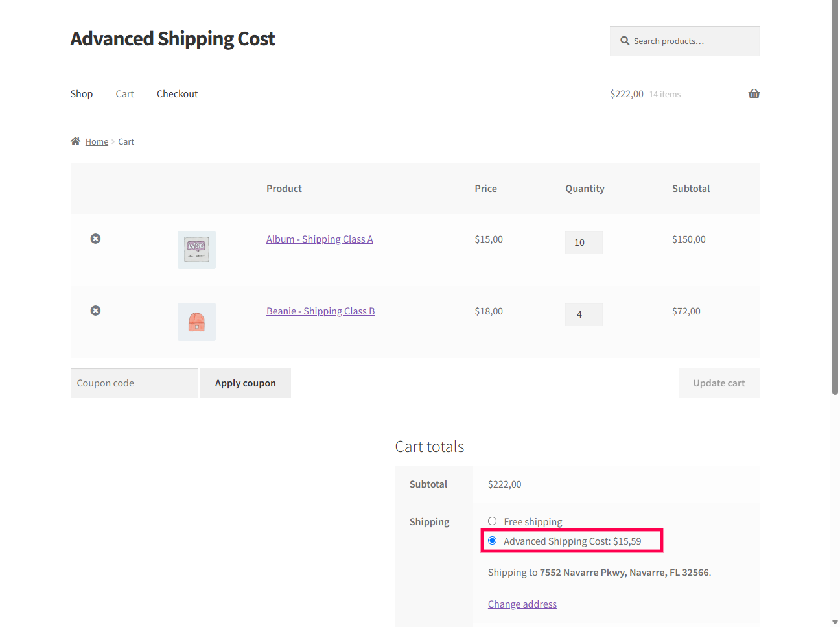The image size is (840, 627).
Task: Click the Update cart button
Action: click(719, 383)
